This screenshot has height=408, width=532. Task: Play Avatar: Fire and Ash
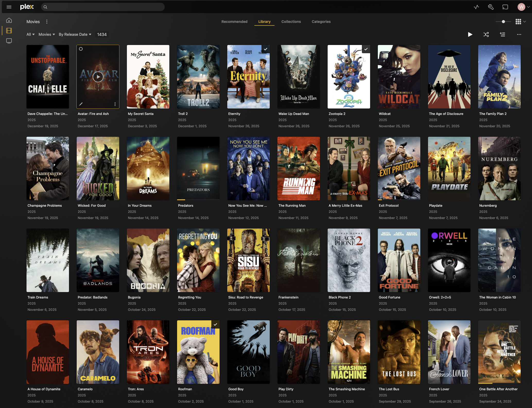(x=98, y=77)
